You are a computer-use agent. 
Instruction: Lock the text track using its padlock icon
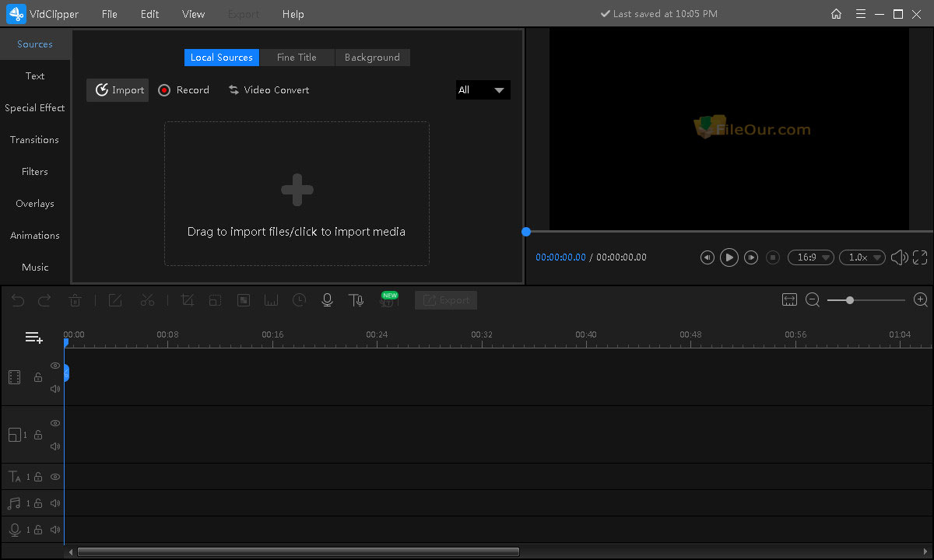(37, 477)
